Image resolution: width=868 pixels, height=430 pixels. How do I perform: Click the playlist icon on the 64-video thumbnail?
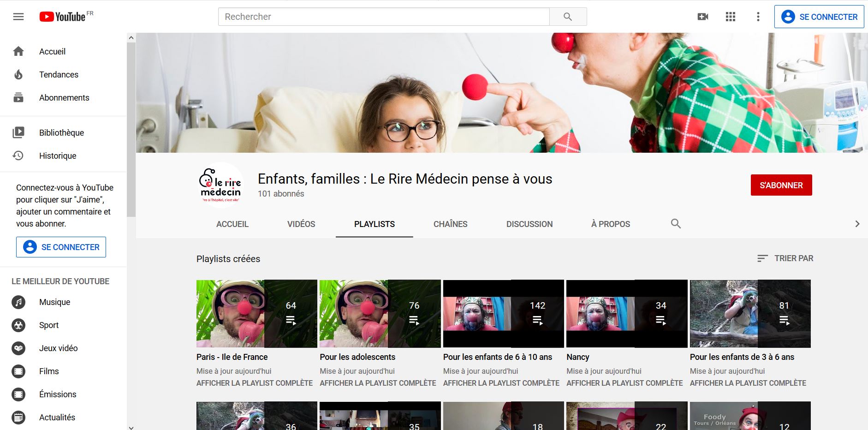click(x=291, y=320)
